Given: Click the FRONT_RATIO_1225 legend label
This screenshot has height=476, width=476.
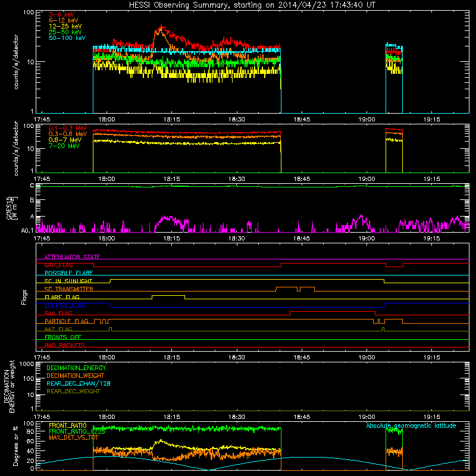Looking at the screenshot, I should [77, 431].
